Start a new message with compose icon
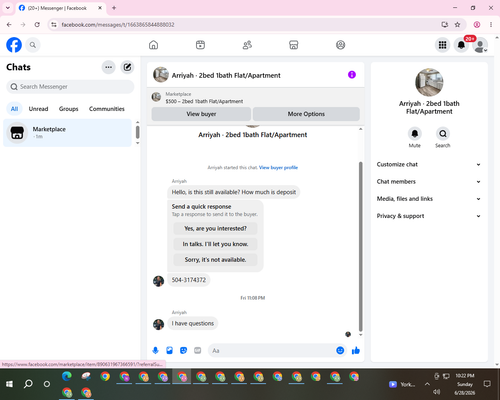This screenshot has width=500, height=400. pos(127,67)
